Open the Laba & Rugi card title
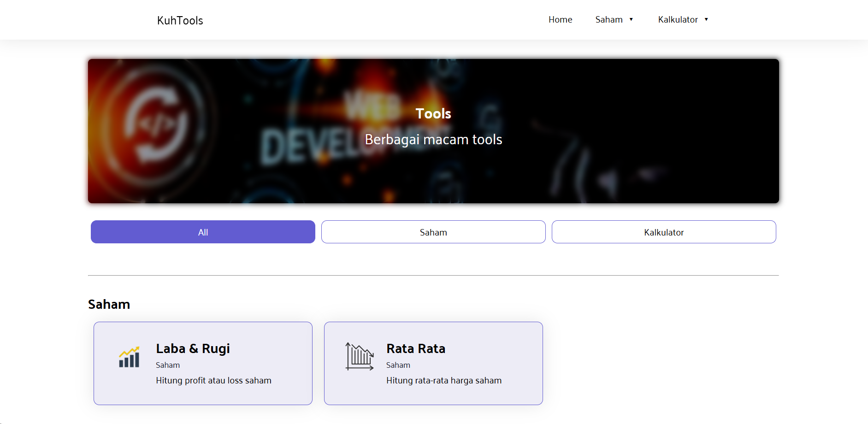 pos(193,348)
